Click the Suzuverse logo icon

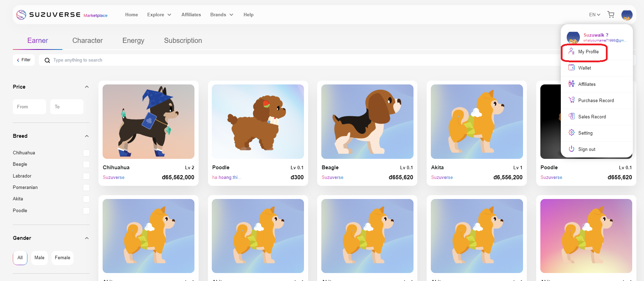21,15
